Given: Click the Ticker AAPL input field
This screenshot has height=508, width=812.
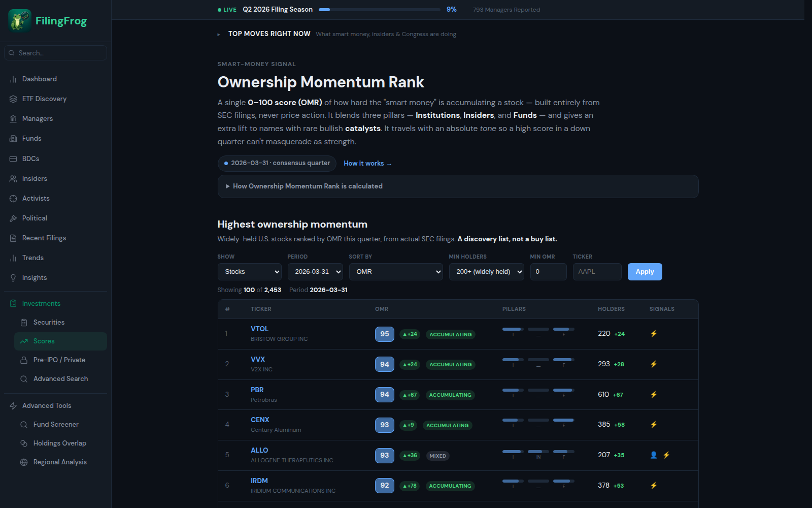Looking at the screenshot, I should click(x=597, y=272).
